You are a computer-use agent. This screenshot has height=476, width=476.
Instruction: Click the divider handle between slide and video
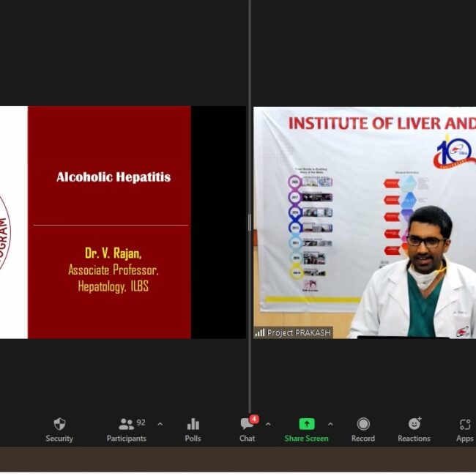point(249,222)
